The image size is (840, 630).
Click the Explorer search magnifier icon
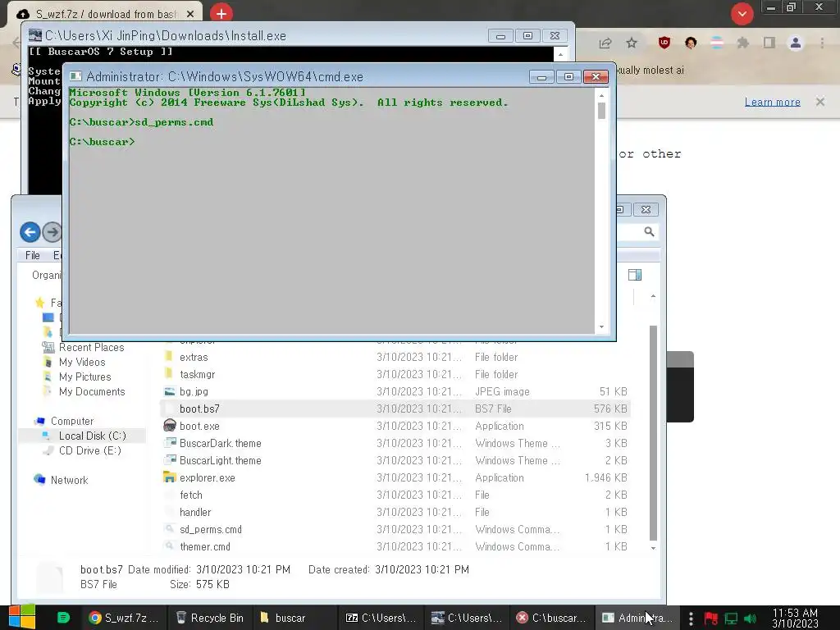coord(649,231)
